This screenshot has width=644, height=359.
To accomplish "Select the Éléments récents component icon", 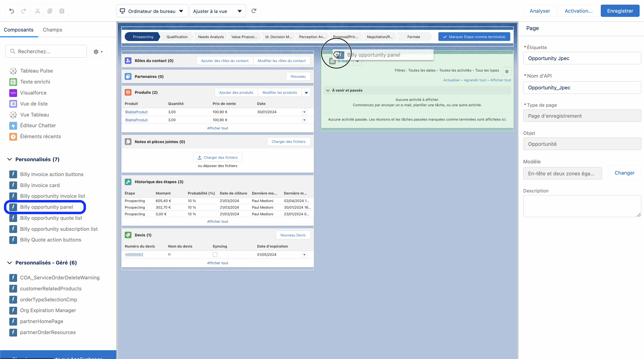I will coord(13,137).
